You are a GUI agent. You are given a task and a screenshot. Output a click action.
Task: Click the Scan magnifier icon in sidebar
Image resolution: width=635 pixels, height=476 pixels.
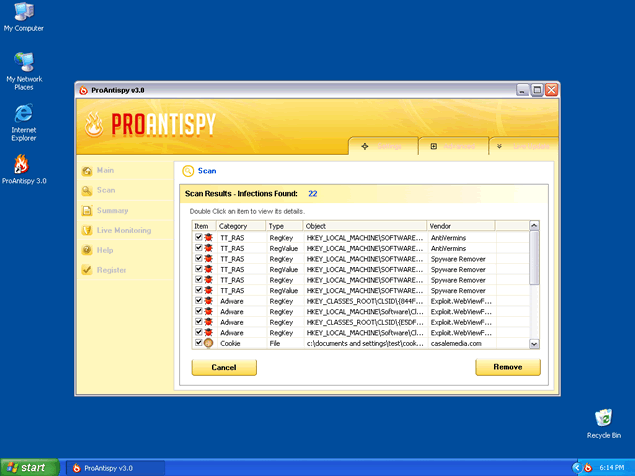click(x=88, y=191)
